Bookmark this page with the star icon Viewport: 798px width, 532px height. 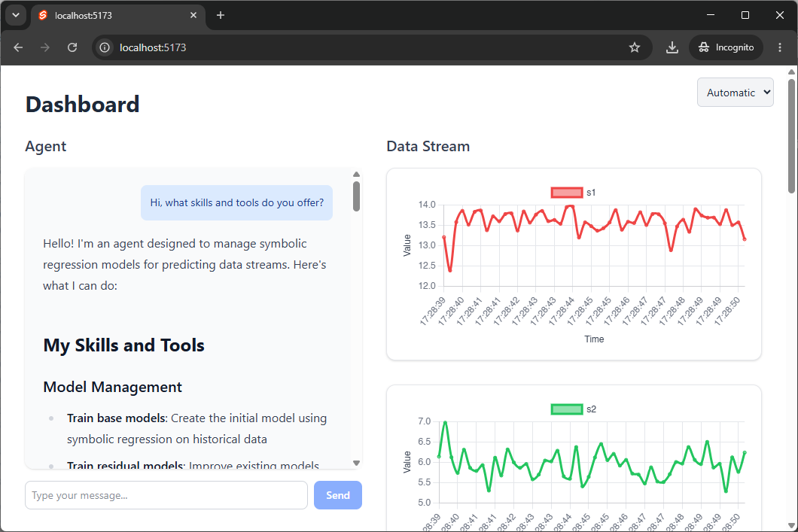pyautogui.click(x=634, y=47)
